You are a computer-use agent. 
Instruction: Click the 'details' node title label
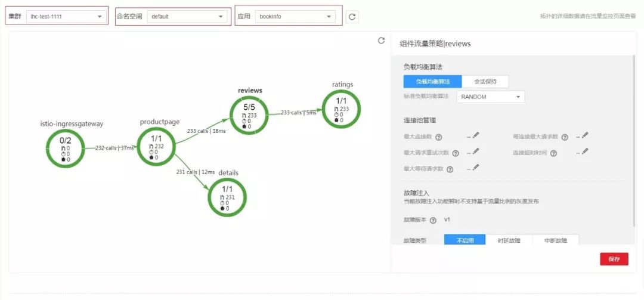228,172
